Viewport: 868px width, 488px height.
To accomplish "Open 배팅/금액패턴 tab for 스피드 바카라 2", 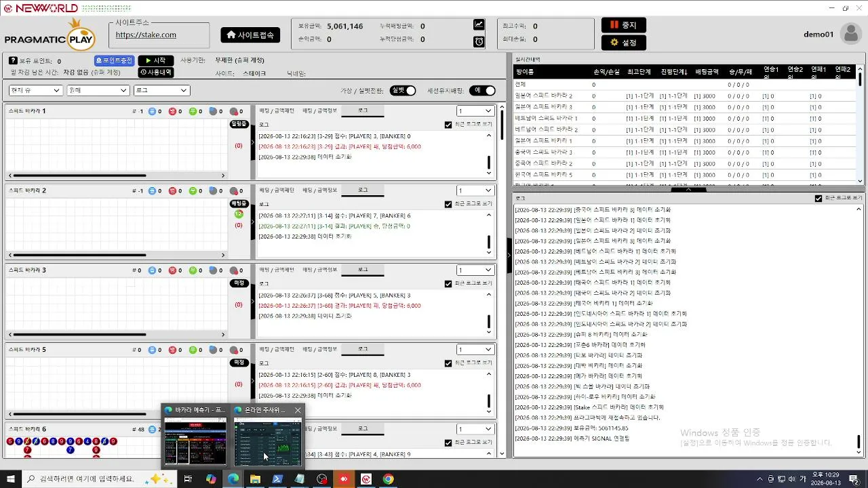I will pos(277,190).
